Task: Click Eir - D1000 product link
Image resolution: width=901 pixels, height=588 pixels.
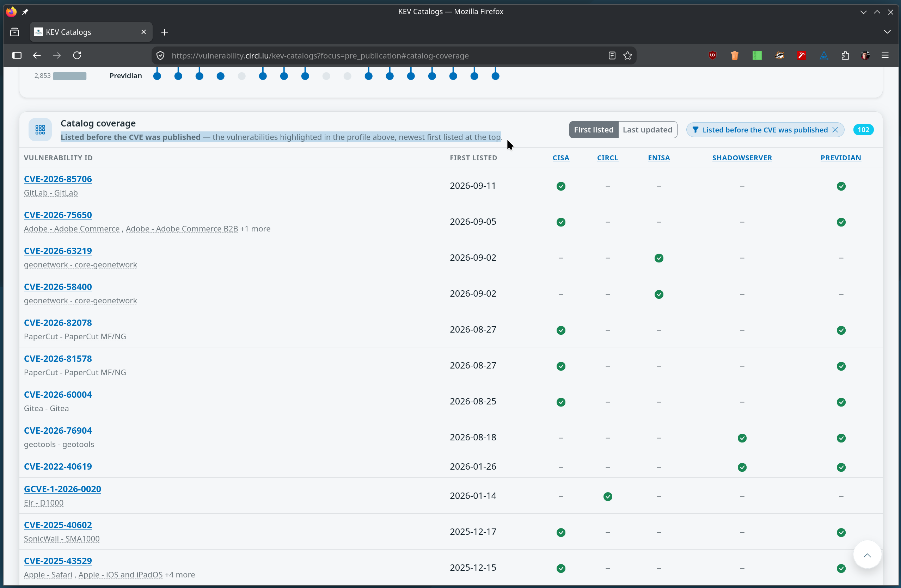Action: 44,503
